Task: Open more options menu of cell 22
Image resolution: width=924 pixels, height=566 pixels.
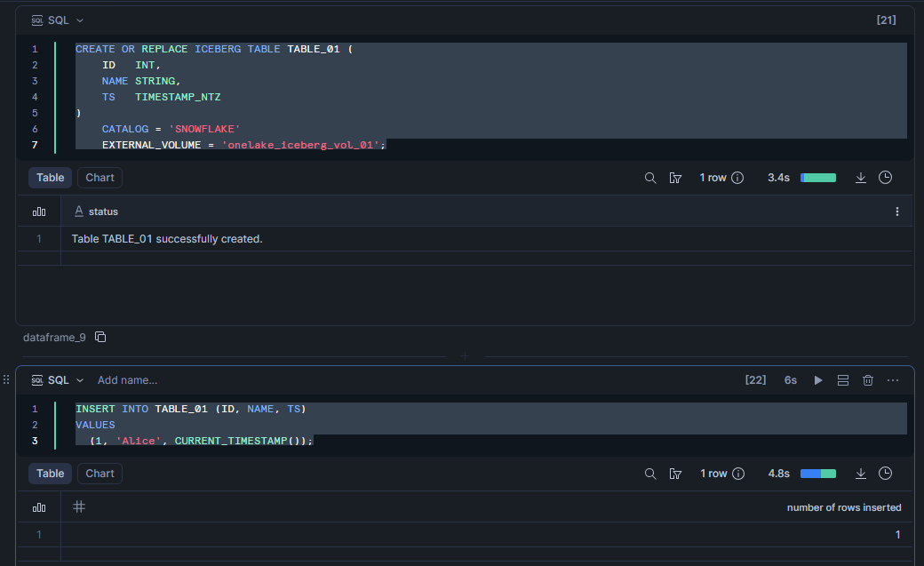Action: 893,380
